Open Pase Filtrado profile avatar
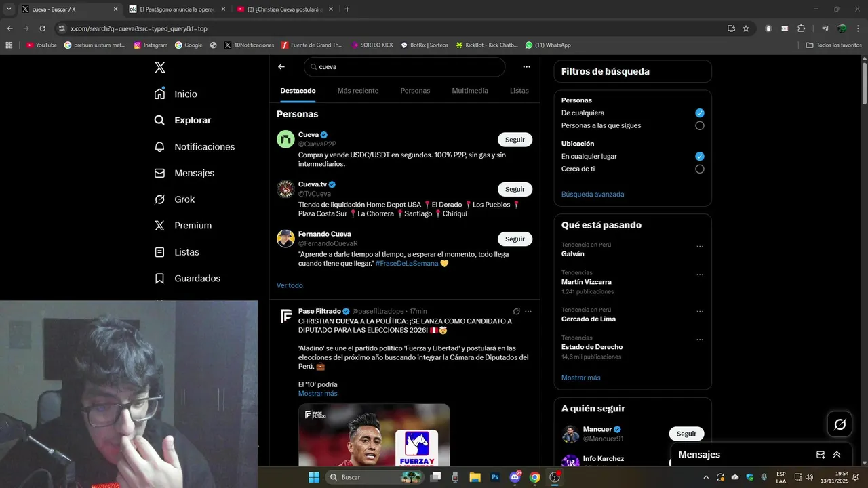The height and width of the screenshot is (488, 868). [286, 316]
